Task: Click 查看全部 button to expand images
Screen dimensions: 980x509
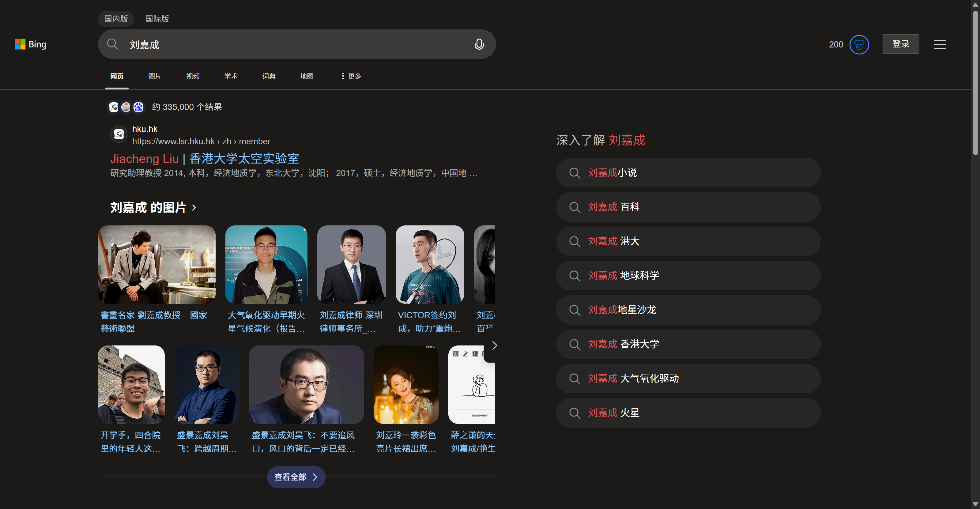Action: (x=296, y=477)
